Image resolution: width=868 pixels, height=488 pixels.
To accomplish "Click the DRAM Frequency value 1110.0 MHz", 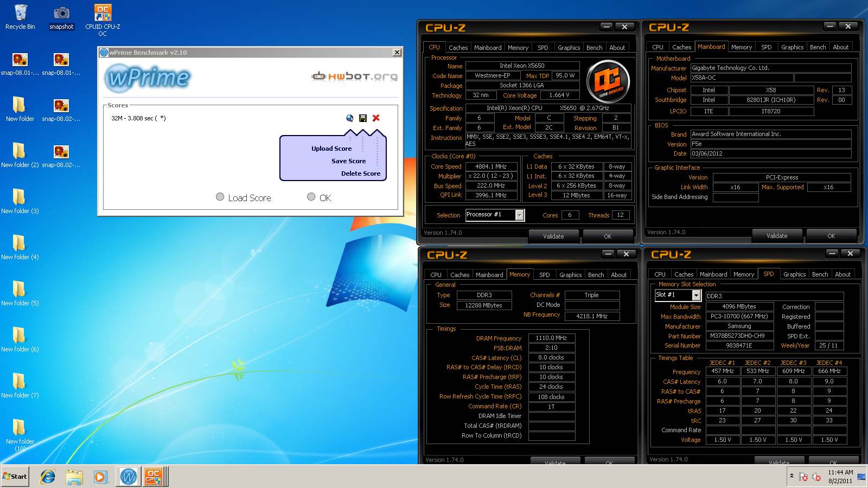I will 551,338.
